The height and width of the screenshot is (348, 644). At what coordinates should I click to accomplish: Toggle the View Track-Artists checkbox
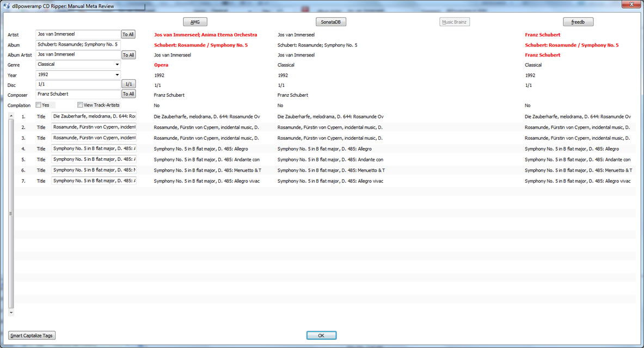point(80,105)
